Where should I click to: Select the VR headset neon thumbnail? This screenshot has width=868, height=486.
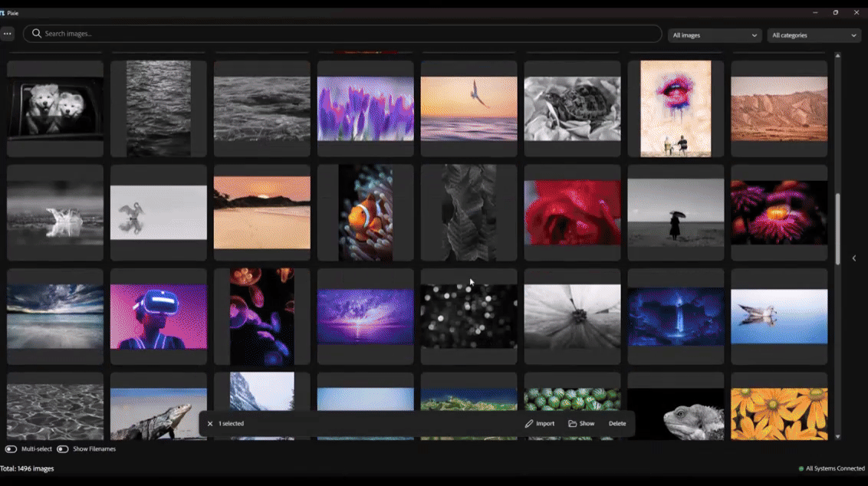[x=159, y=317]
